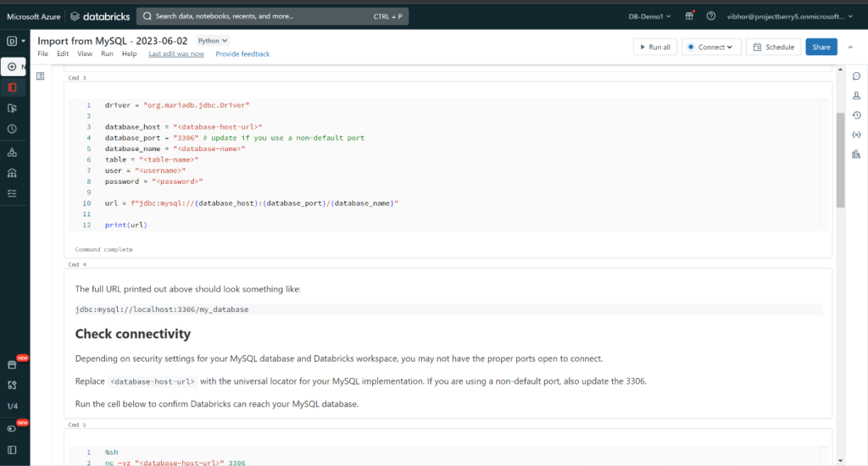Open the View menu
This screenshot has width=868, height=466.
tap(85, 53)
